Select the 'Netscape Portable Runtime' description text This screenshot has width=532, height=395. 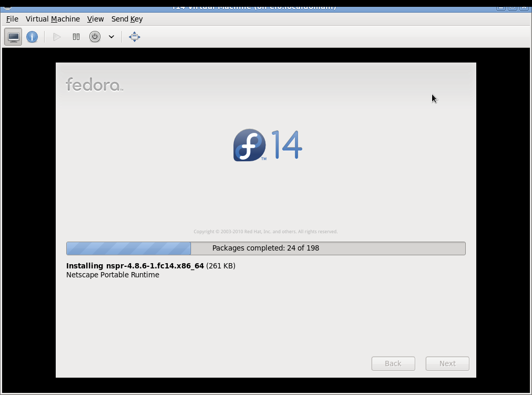coord(112,275)
